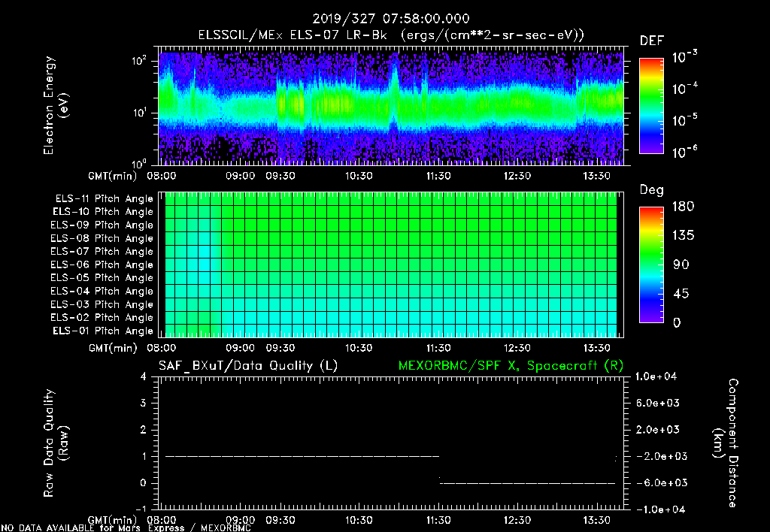Click the Raw Data Quality (Raw) axis label
The width and height of the screenshot is (770, 532).
pyautogui.click(x=56, y=443)
